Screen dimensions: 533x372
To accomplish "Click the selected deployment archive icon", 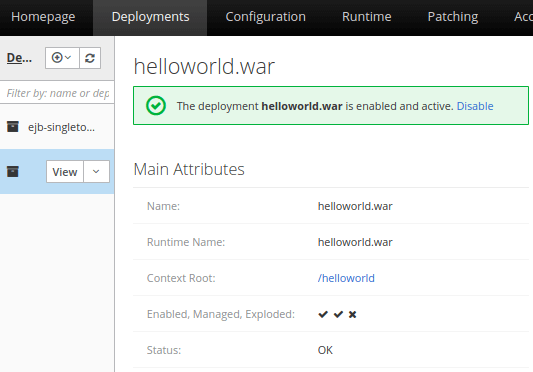I will pyautogui.click(x=13, y=171).
